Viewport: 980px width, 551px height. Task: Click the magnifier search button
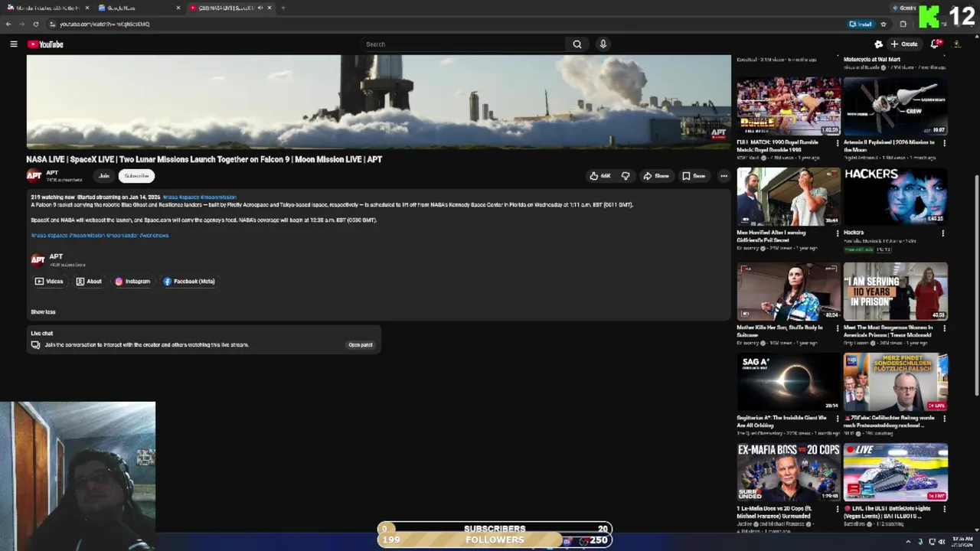[577, 44]
